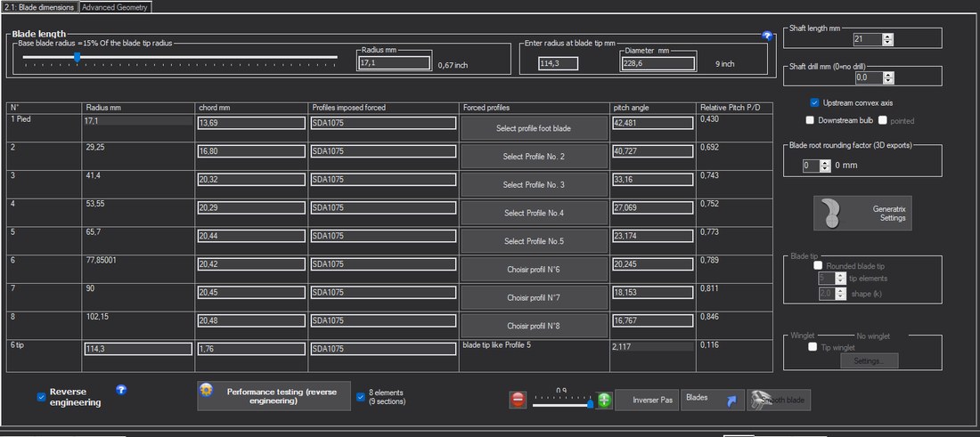
Task: Click pitch angle field 33,16
Action: tap(652, 180)
